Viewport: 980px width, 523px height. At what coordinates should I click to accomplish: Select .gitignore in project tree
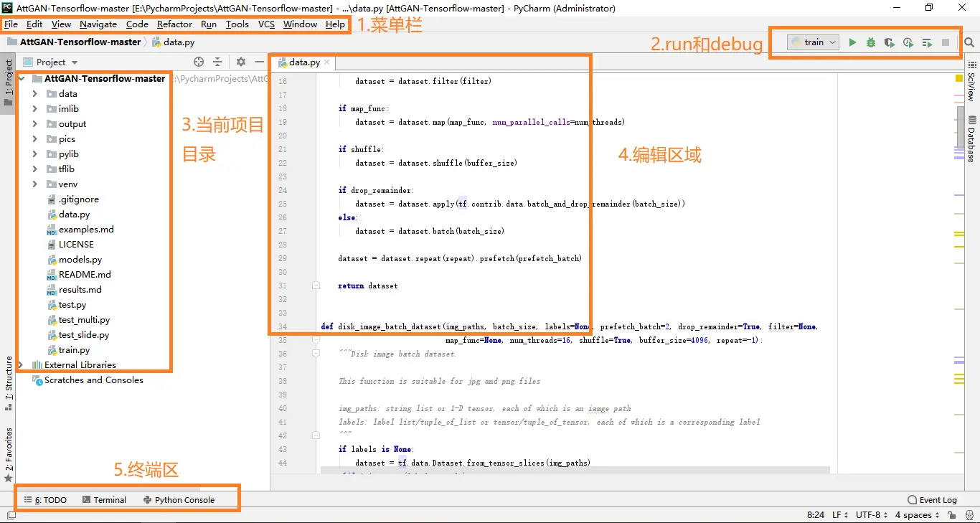click(79, 199)
